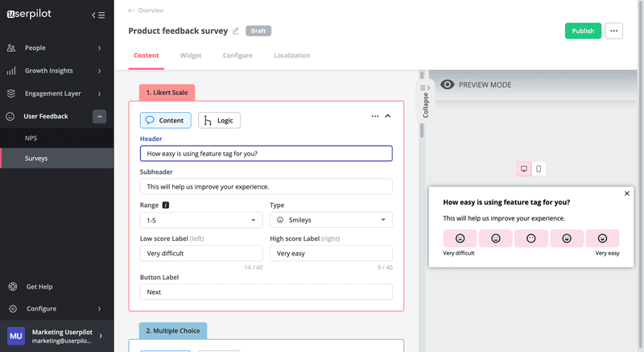This screenshot has height=352, width=644.
Task: Click the Subheader input field
Action: pyautogui.click(x=266, y=187)
